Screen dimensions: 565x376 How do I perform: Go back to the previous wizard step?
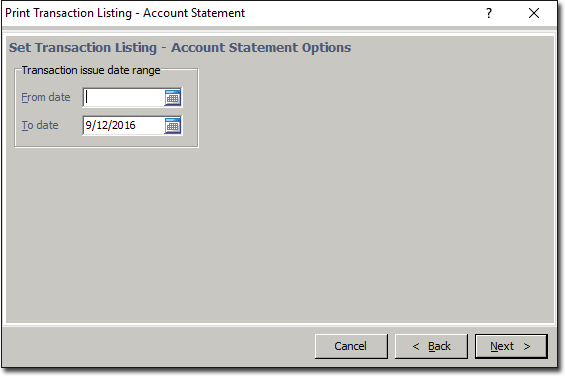pos(431,346)
